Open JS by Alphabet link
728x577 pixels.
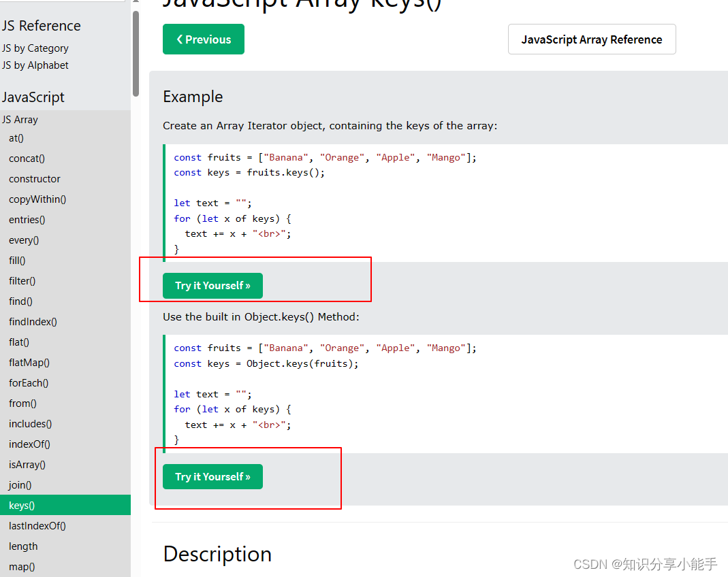[35, 65]
